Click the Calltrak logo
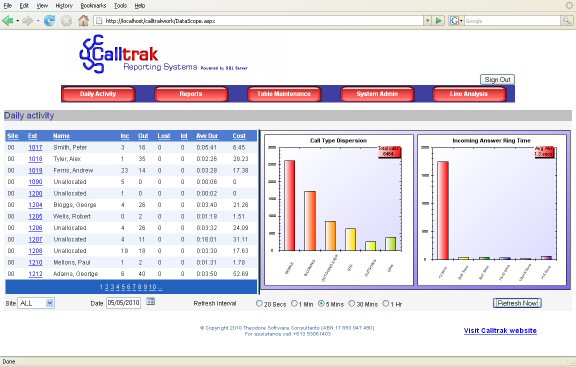 (x=163, y=54)
